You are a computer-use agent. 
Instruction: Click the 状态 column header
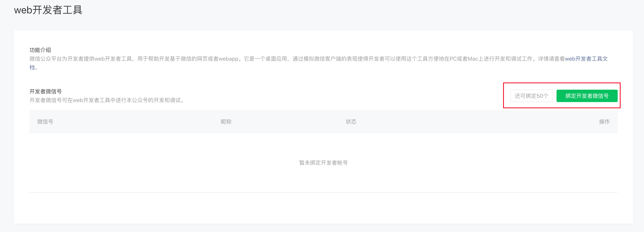(x=351, y=122)
